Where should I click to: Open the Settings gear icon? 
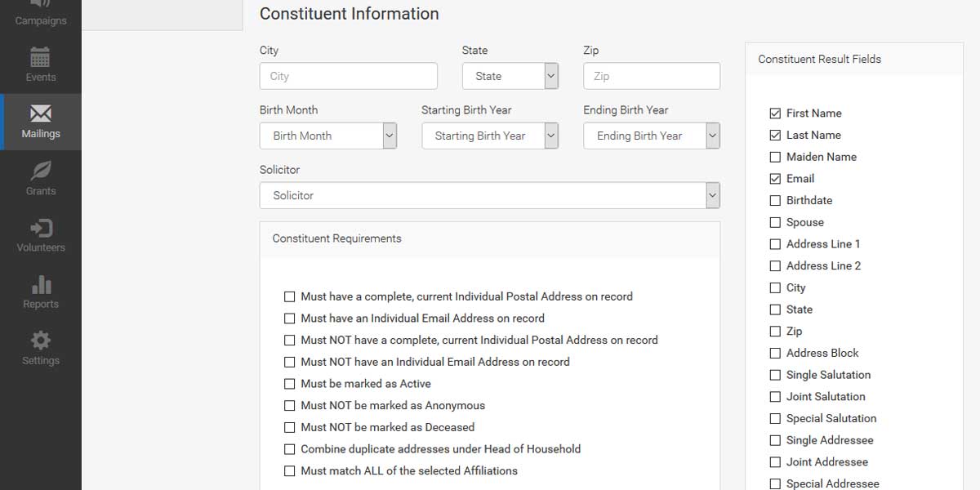(x=41, y=341)
